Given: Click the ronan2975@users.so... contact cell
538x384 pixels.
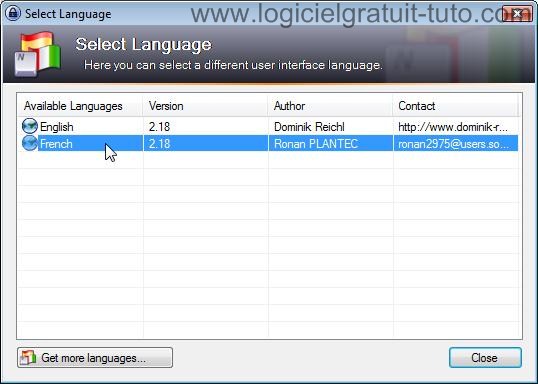Looking at the screenshot, I should click(x=455, y=143).
